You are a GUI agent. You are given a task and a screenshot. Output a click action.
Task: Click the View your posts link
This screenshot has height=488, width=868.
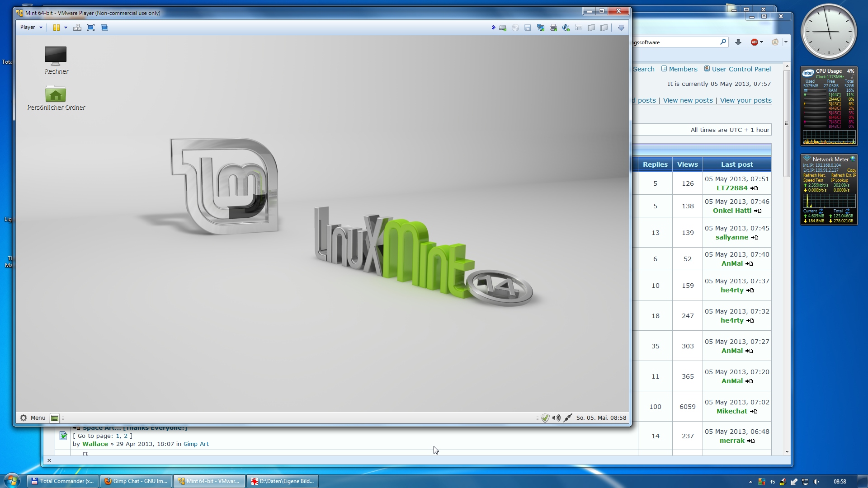pyautogui.click(x=746, y=100)
